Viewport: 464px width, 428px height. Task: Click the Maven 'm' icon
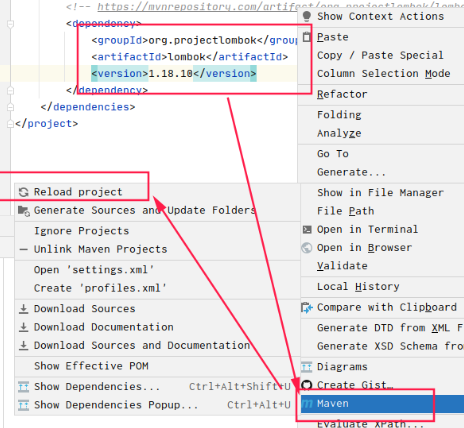(x=307, y=404)
